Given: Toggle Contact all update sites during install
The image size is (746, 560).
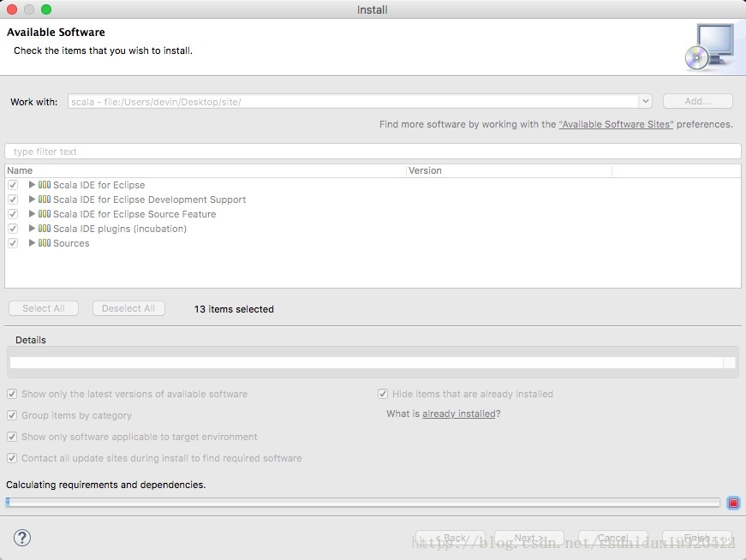Looking at the screenshot, I should pyautogui.click(x=12, y=458).
